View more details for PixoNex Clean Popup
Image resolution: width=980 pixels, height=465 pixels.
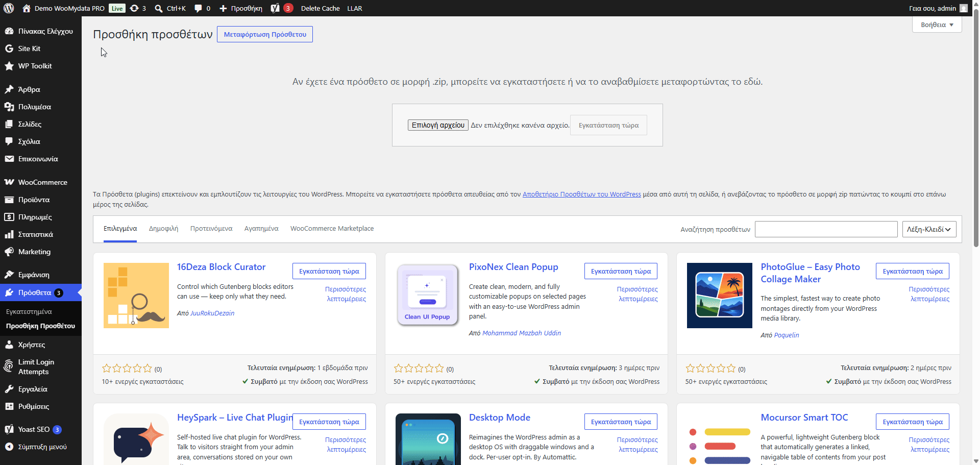tap(638, 294)
